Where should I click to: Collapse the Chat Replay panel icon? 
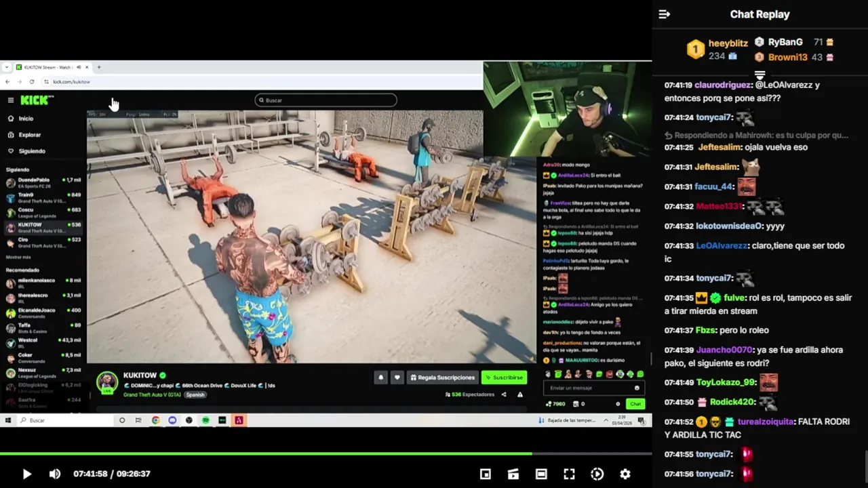(665, 14)
